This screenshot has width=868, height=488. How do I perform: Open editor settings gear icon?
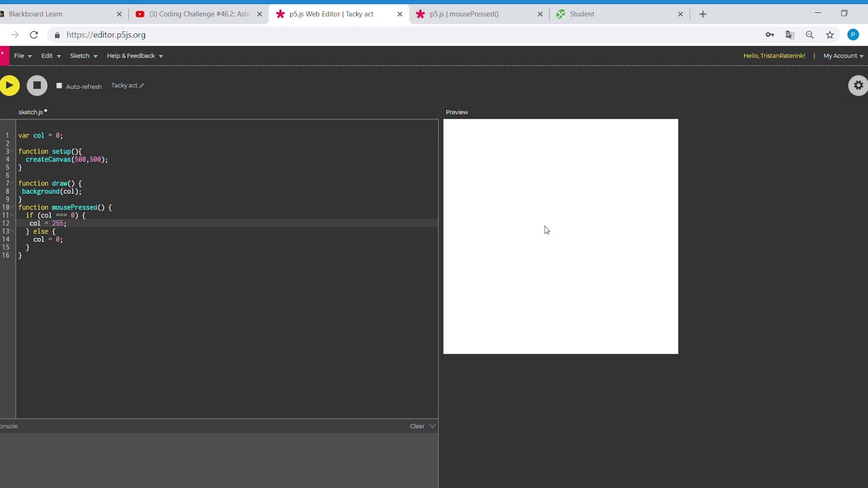[859, 85]
